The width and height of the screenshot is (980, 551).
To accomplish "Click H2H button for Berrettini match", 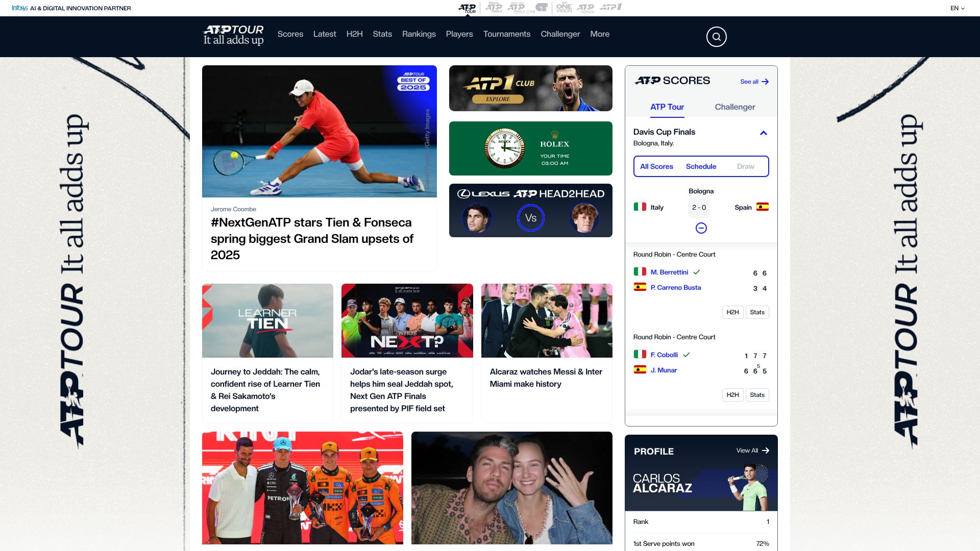I will pyautogui.click(x=732, y=312).
